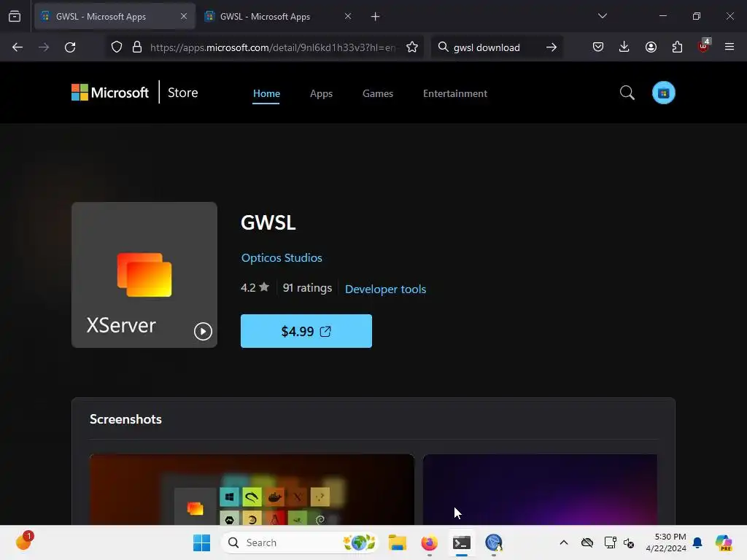The image size is (747, 560).
Task: Expand the hidden system tray icons
Action: (x=564, y=542)
